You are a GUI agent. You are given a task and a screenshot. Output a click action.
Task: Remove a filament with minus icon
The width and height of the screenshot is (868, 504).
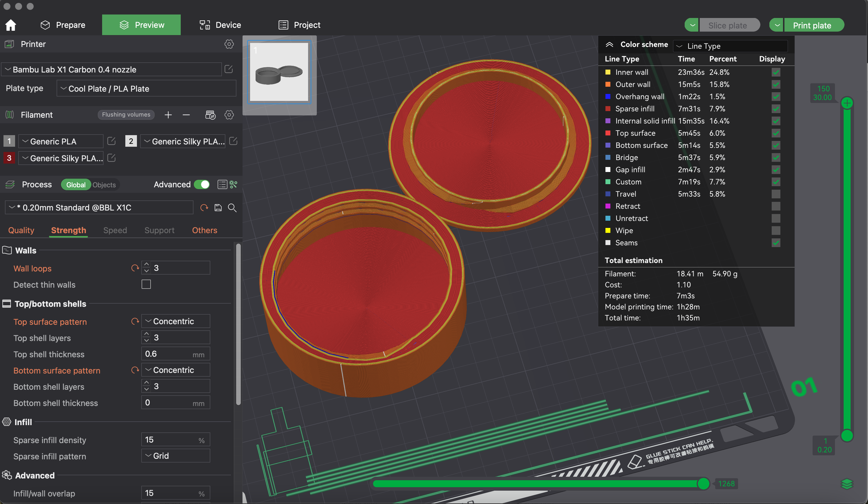tap(186, 115)
